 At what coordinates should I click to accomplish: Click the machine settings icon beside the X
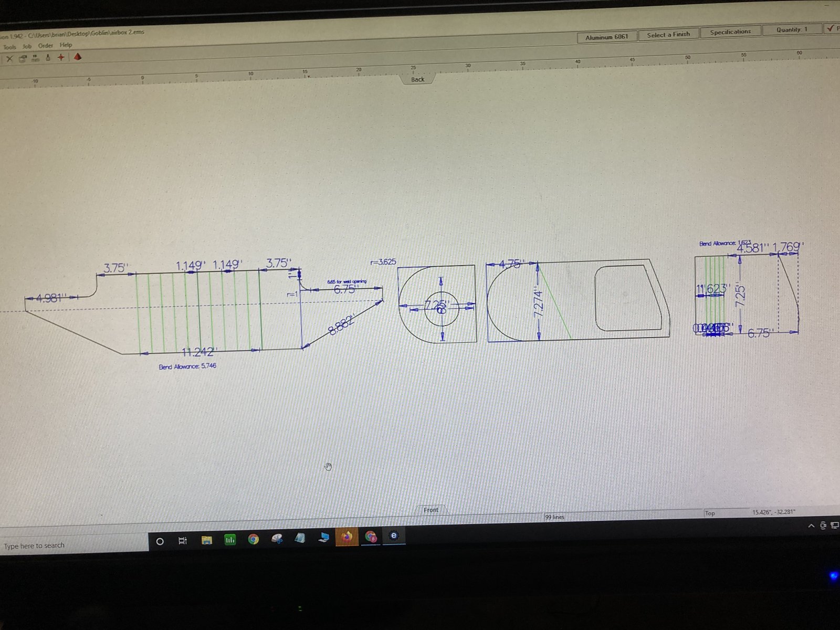(x=23, y=58)
